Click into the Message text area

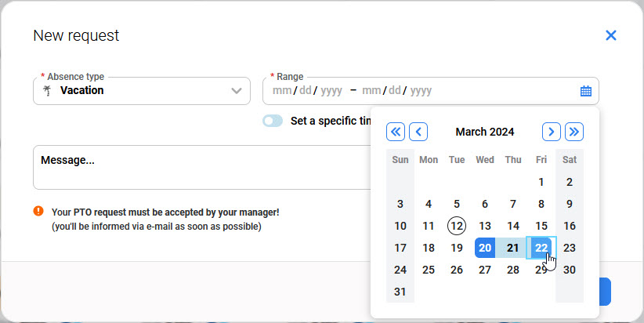(x=196, y=167)
